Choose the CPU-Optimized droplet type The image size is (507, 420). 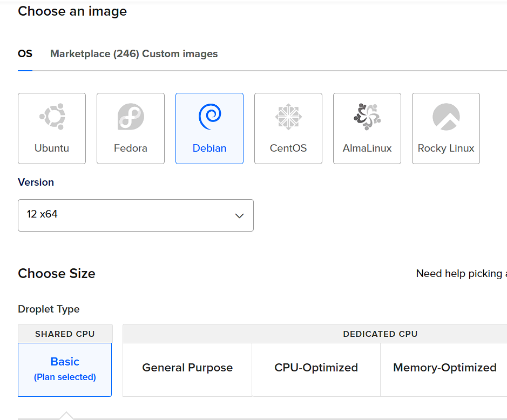(316, 368)
